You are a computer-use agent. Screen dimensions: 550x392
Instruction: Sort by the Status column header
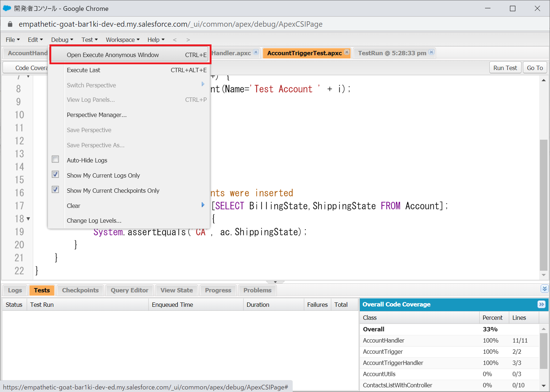click(x=14, y=305)
